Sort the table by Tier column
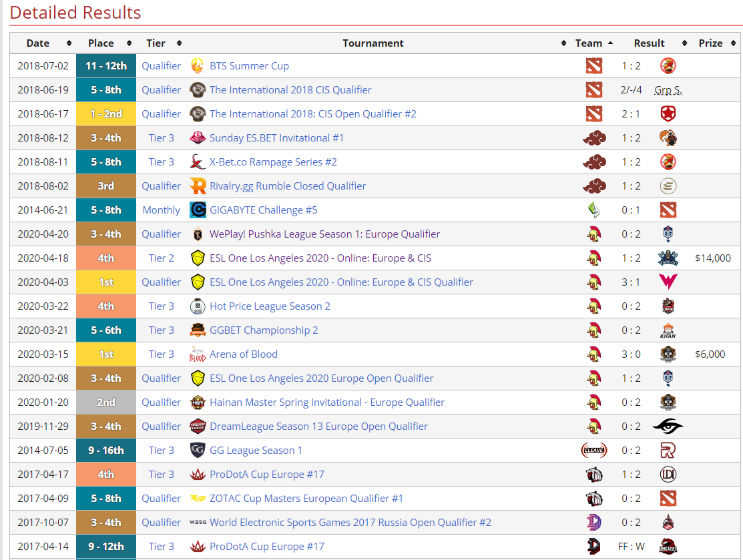This screenshot has height=560, width=743. tap(156, 43)
